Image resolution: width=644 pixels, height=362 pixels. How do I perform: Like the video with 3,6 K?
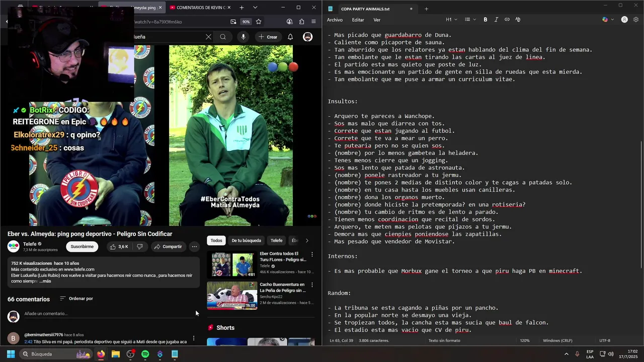click(119, 246)
